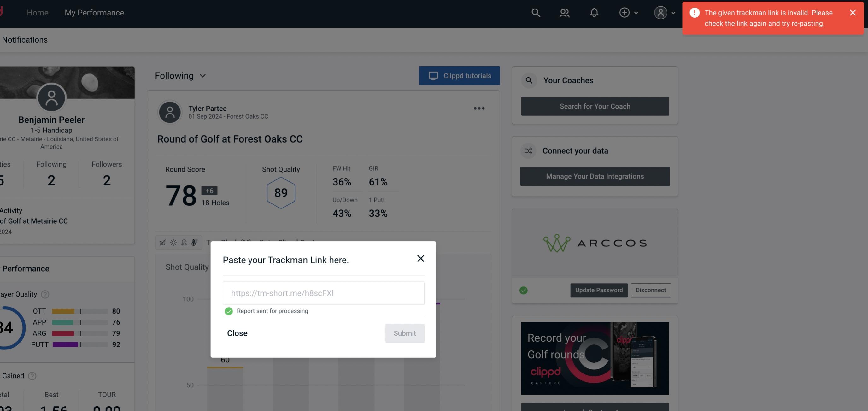Expand the Tyler Partee post options menu
868x411 pixels.
479,109
